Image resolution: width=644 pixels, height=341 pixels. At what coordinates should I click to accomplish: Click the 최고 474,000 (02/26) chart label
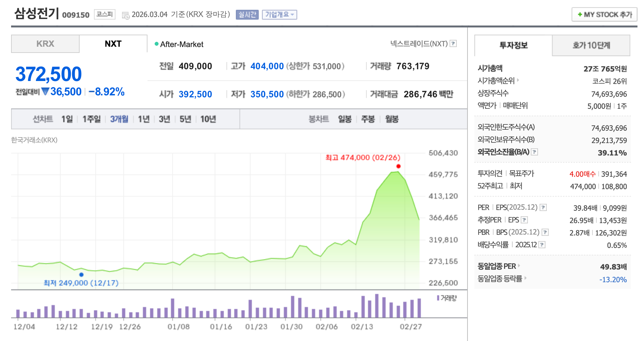363,157
